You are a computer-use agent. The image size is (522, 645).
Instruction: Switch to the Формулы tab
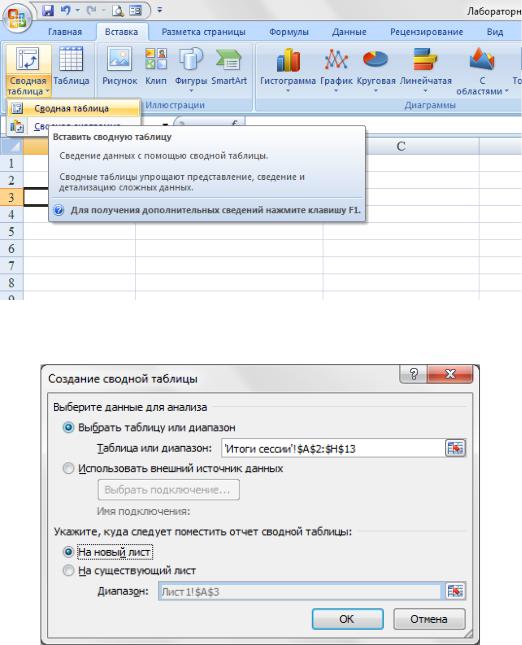[289, 32]
